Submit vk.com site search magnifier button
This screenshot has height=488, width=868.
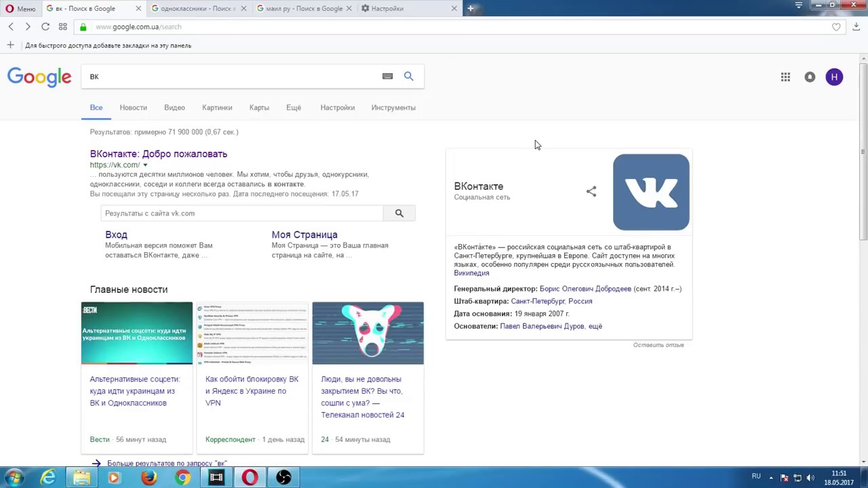pos(399,213)
